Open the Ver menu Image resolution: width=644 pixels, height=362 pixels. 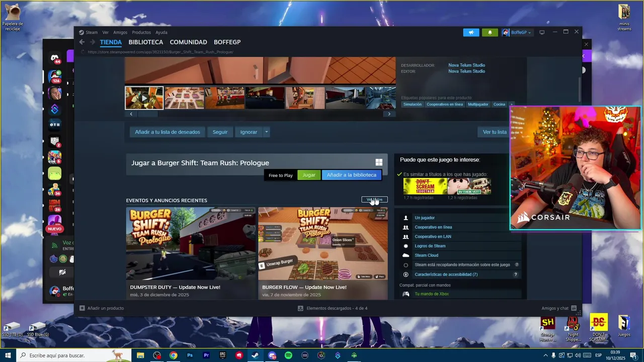(106, 32)
